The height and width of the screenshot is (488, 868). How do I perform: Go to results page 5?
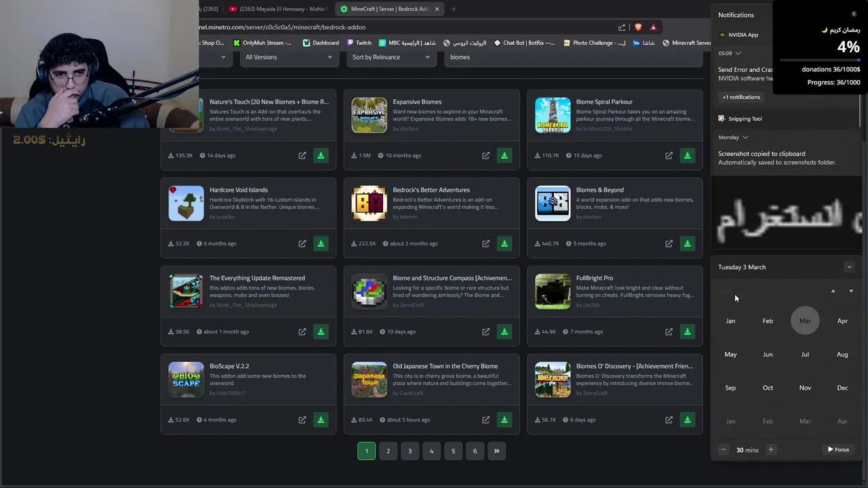click(x=453, y=451)
